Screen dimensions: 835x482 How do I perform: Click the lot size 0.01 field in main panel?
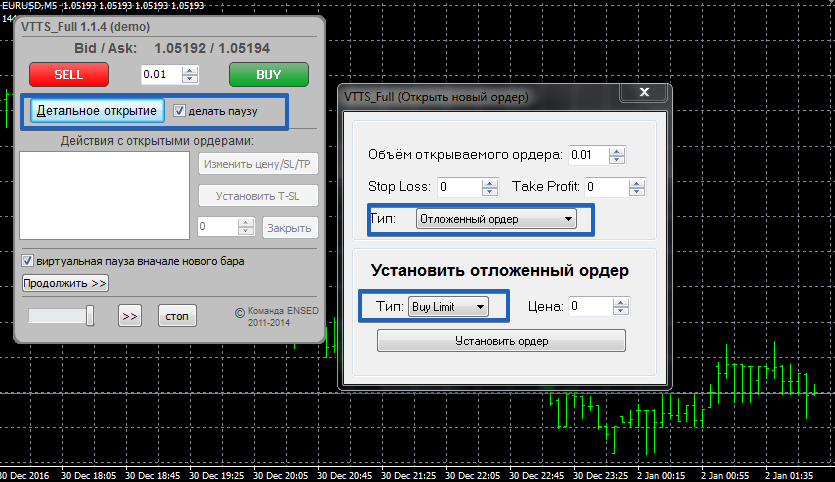(x=161, y=75)
